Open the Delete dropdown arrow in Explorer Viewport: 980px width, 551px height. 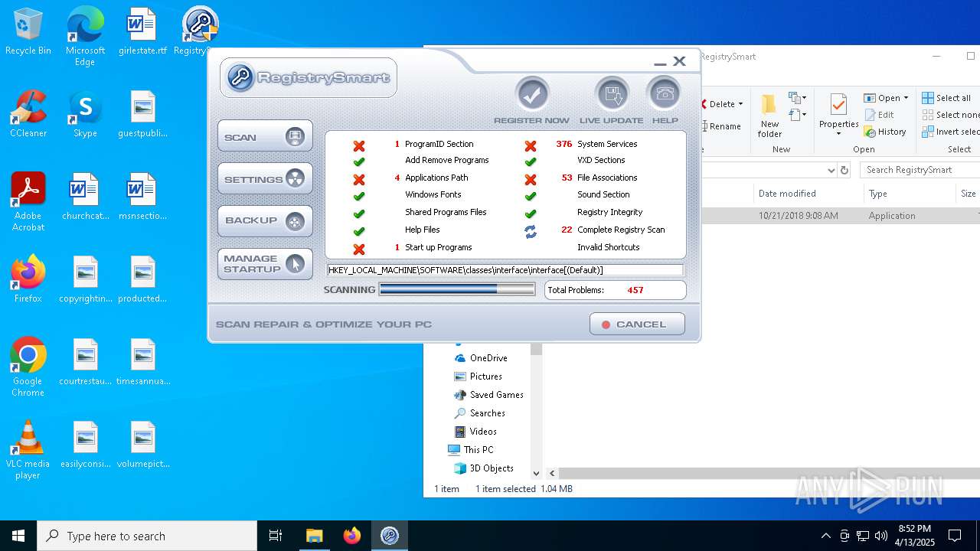click(x=740, y=104)
